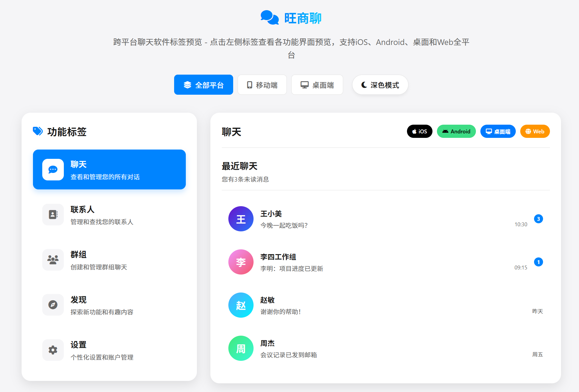
Task: Click 赵敏's avatar thumbnail
Action: click(x=241, y=305)
